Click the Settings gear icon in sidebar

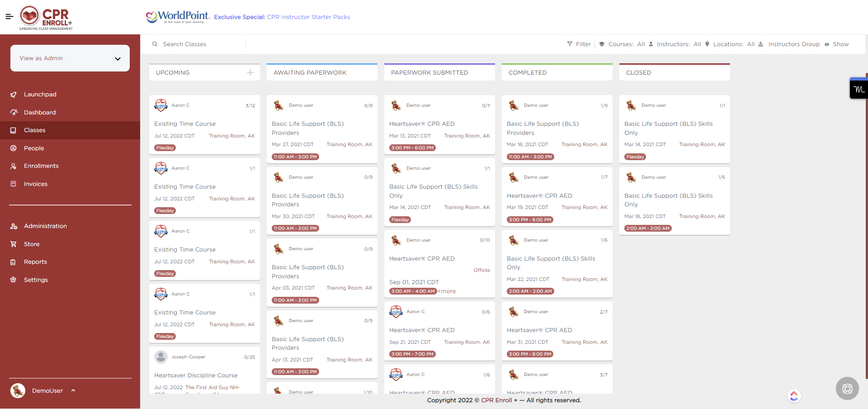14,280
